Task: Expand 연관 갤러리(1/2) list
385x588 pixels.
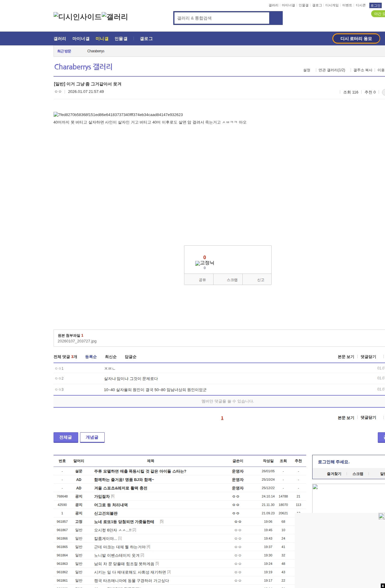Action: [331, 70]
